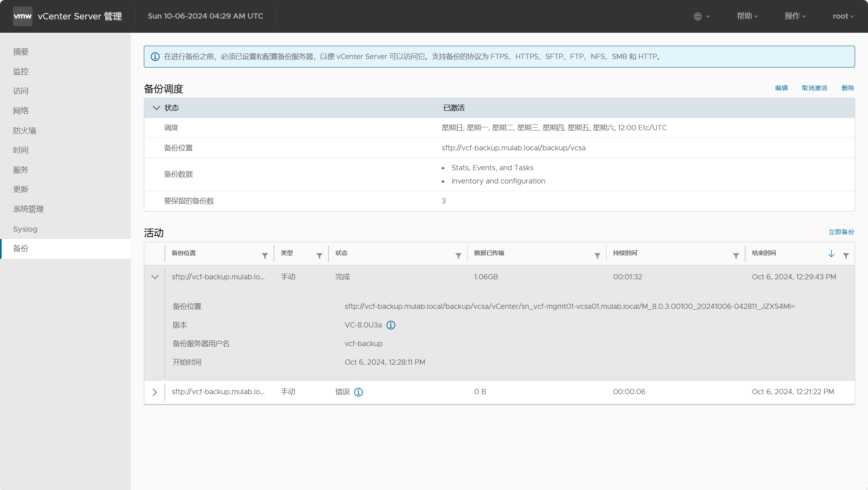Open the 操作 dropdown menu

(x=795, y=16)
